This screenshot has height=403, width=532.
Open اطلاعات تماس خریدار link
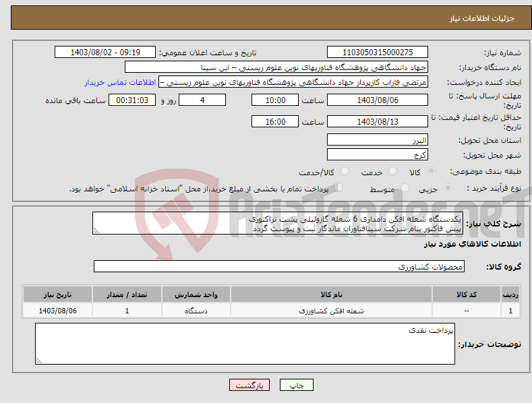[x=120, y=82]
